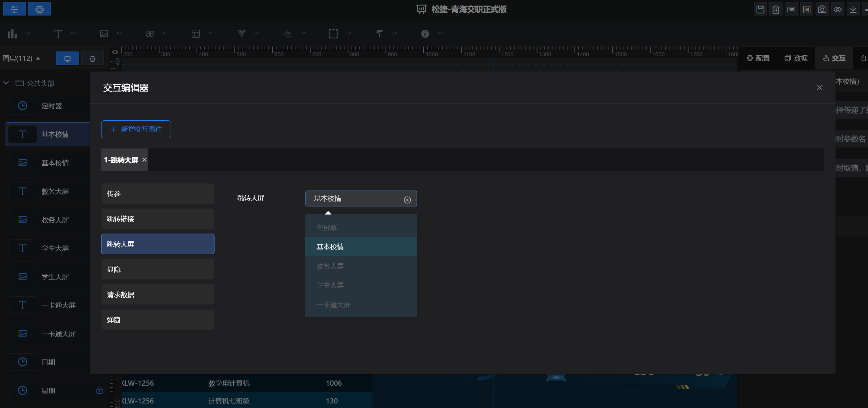Open the text component T icon in toolbar
Viewport: 868px width, 408px height.
click(x=58, y=34)
